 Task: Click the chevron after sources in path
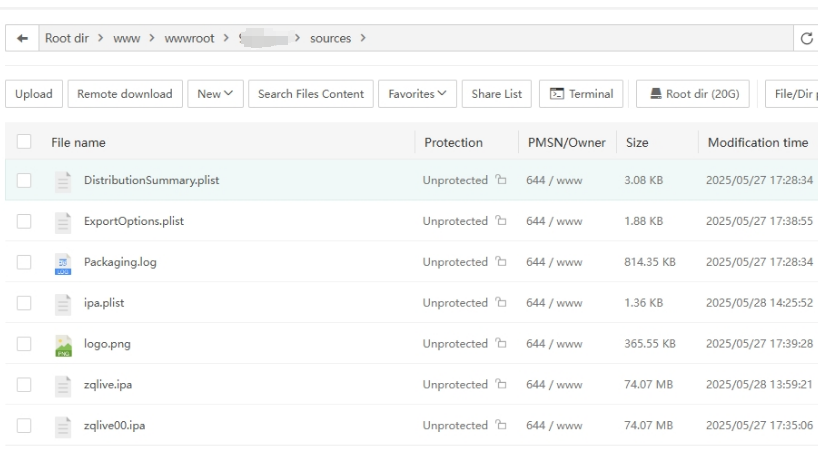coord(362,39)
